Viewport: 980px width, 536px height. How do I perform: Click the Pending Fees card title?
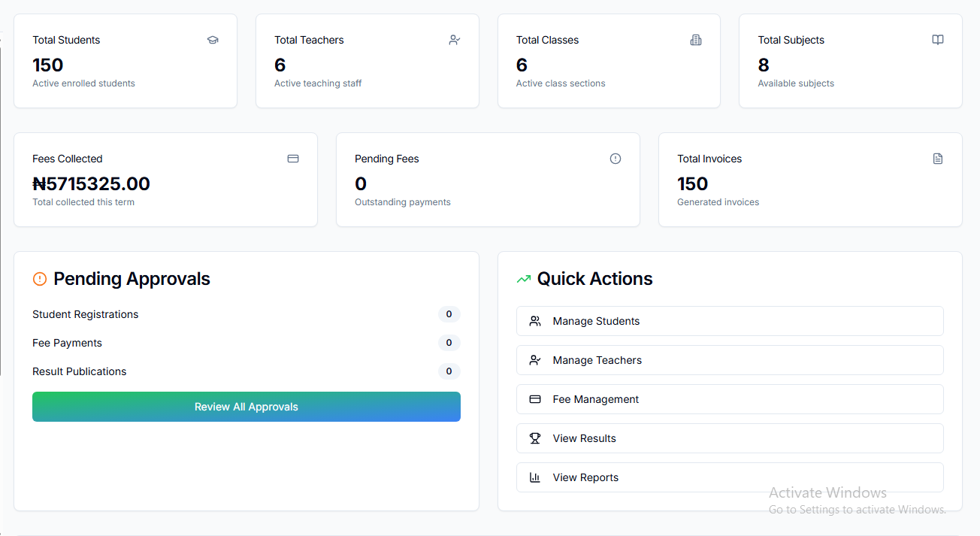[387, 159]
